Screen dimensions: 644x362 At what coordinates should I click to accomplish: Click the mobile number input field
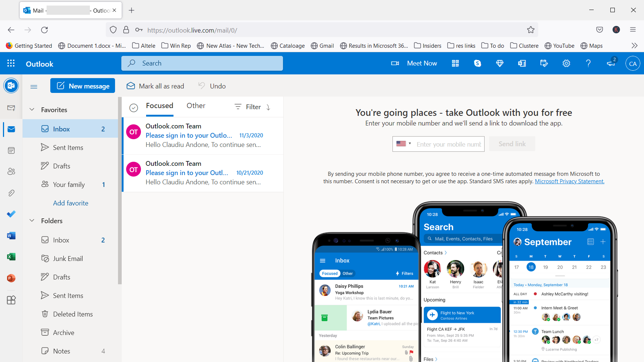(x=449, y=144)
